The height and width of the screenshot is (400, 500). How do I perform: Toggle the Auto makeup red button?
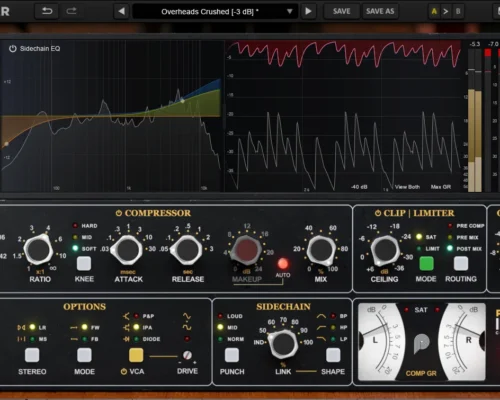coord(283,264)
